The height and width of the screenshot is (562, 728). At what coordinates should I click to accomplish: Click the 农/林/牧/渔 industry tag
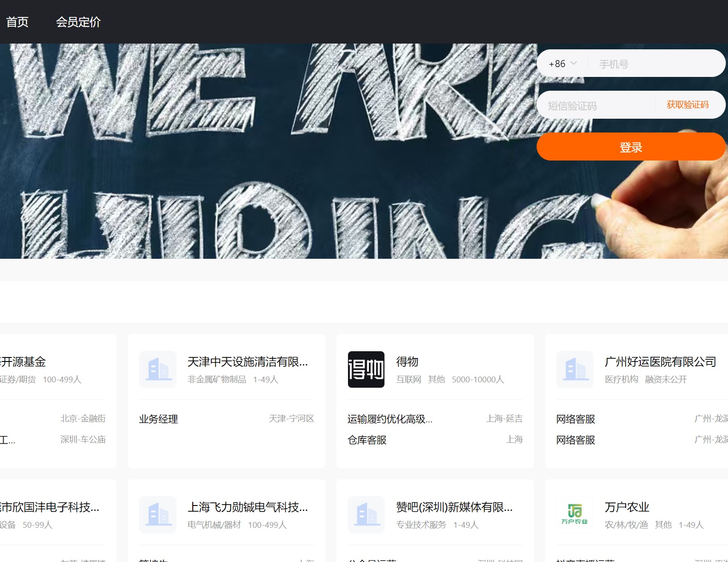coord(626,525)
